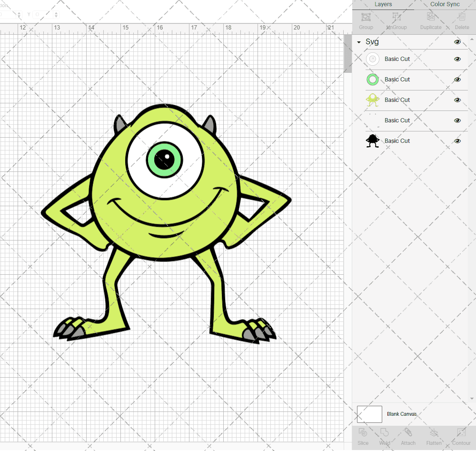The height and width of the screenshot is (451, 476).
Task: Click the Y position input field
Action: click(x=43, y=14)
